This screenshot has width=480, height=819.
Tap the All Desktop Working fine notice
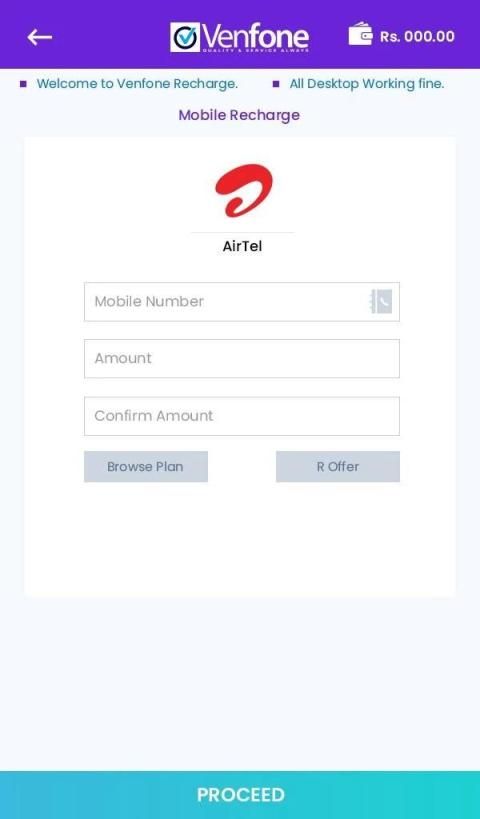pyautogui.click(x=367, y=84)
